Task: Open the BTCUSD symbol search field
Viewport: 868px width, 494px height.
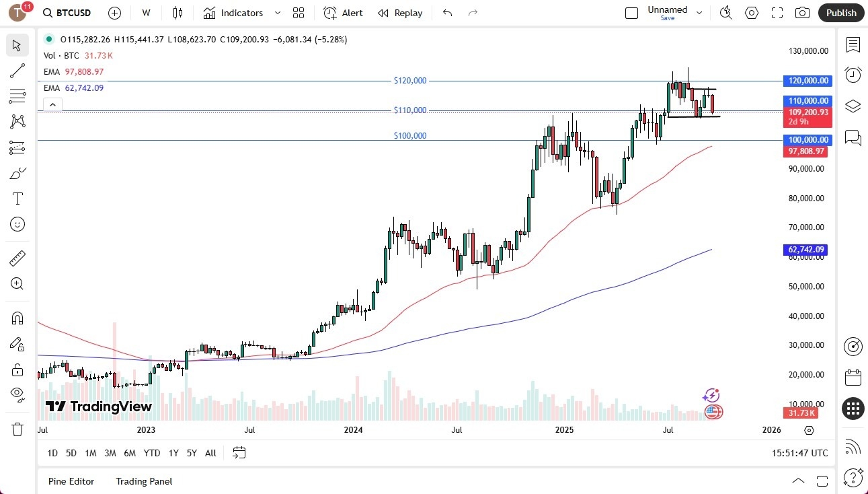Action: (69, 12)
